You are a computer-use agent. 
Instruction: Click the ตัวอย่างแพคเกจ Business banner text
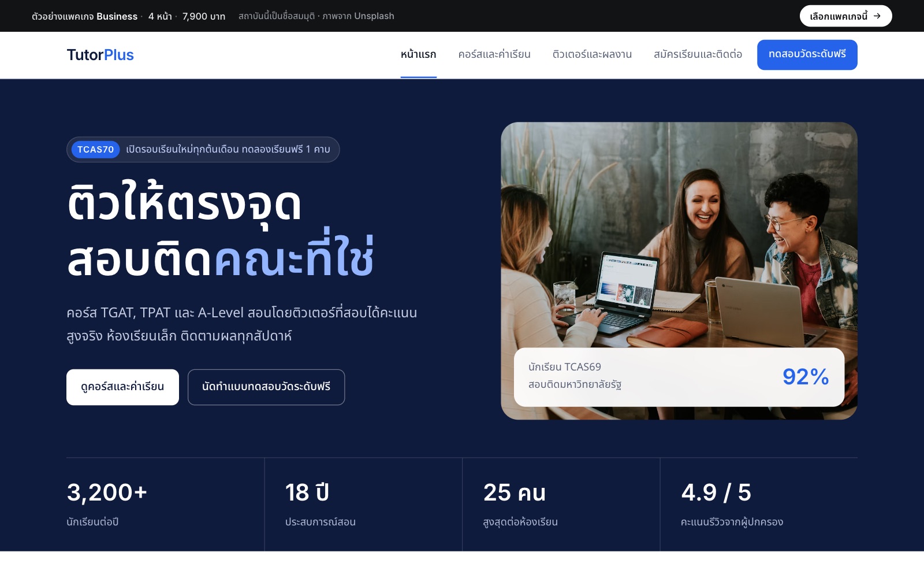pos(84,16)
